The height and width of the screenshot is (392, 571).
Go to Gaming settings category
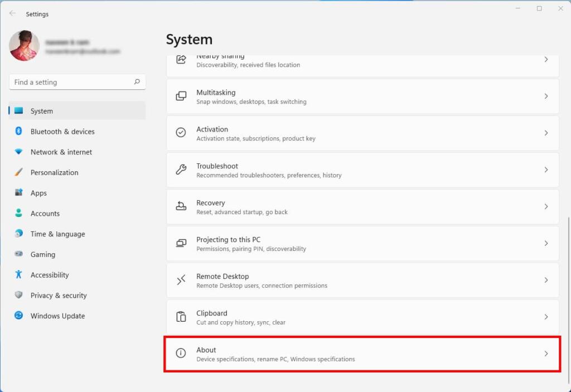click(x=42, y=254)
